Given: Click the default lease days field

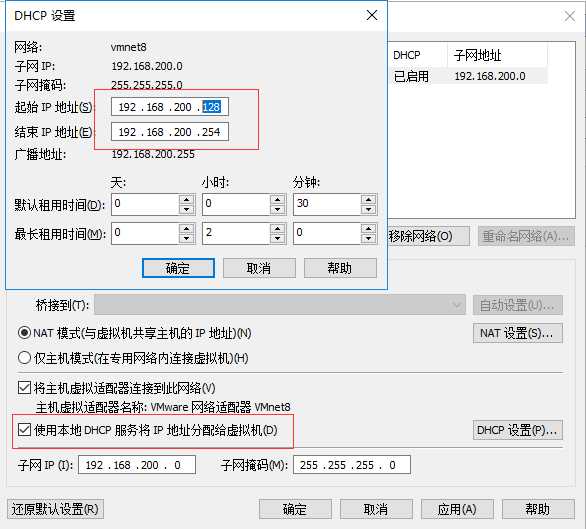Looking at the screenshot, I should coord(145,204).
